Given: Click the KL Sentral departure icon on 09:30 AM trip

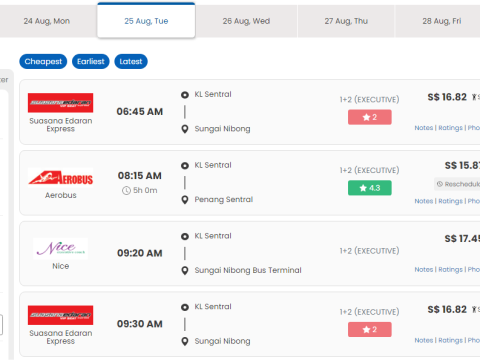Looking at the screenshot, I should pyautogui.click(x=185, y=307).
